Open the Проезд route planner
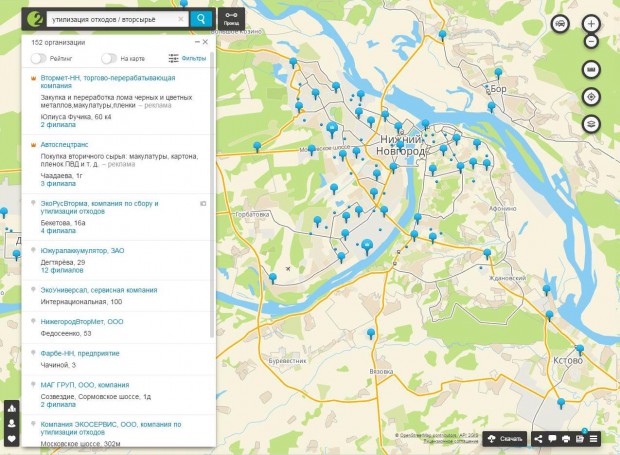This screenshot has height=455, width=620. pyautogui.click(x=231, y=19)
